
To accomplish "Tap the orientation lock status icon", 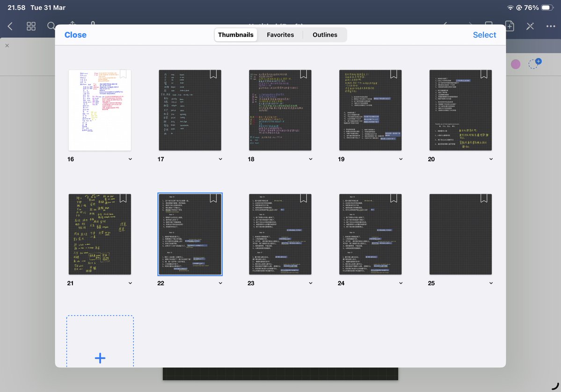I will [519, 7].
